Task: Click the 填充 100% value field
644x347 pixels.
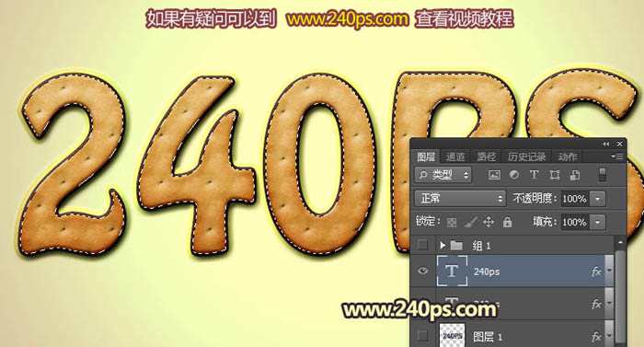Action: pyautogui.click(x=575, y=223)
